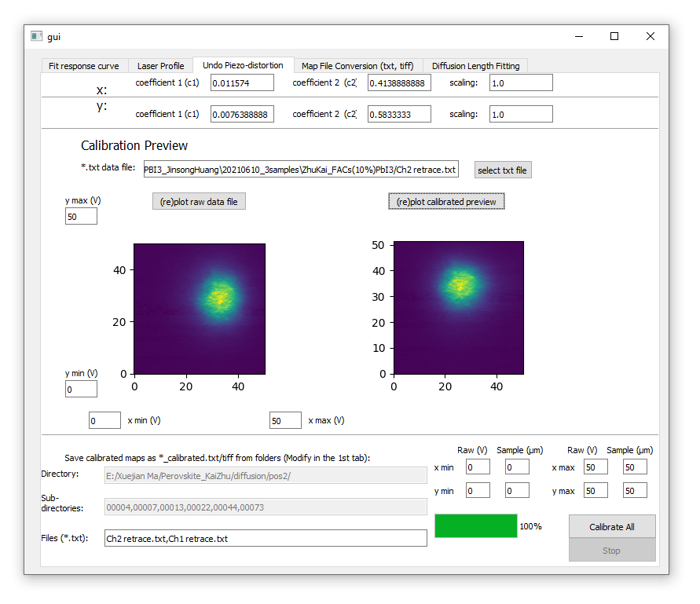Click the Files (*.txt) input field
This screenshot has height=604, width=700.
[x=266, y=538]
